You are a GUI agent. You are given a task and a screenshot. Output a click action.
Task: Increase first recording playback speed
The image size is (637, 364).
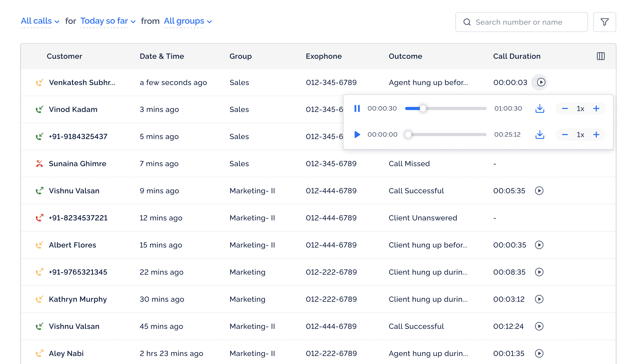coord(596,108)
